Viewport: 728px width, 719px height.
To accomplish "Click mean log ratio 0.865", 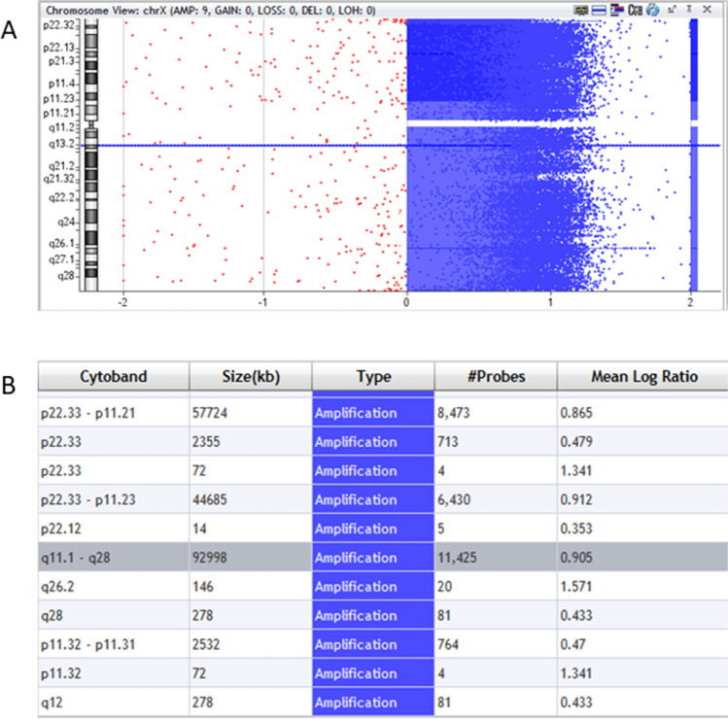I will pos(576,413).
